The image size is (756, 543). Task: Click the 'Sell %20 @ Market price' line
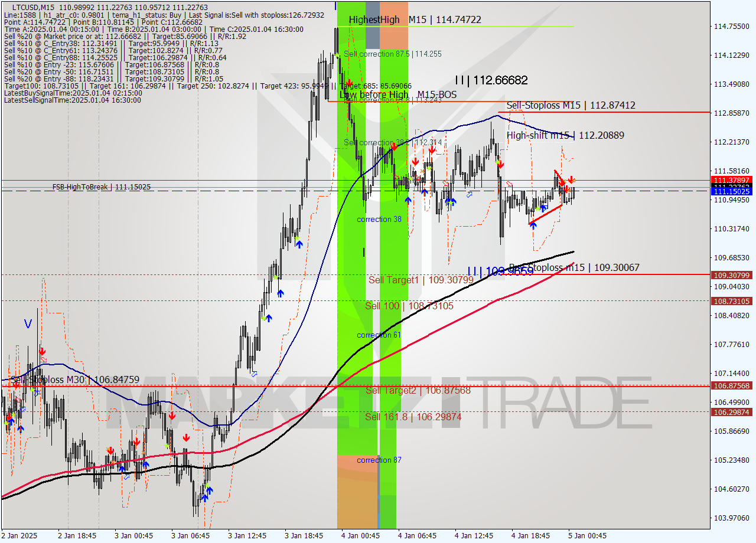click(125, 36)
